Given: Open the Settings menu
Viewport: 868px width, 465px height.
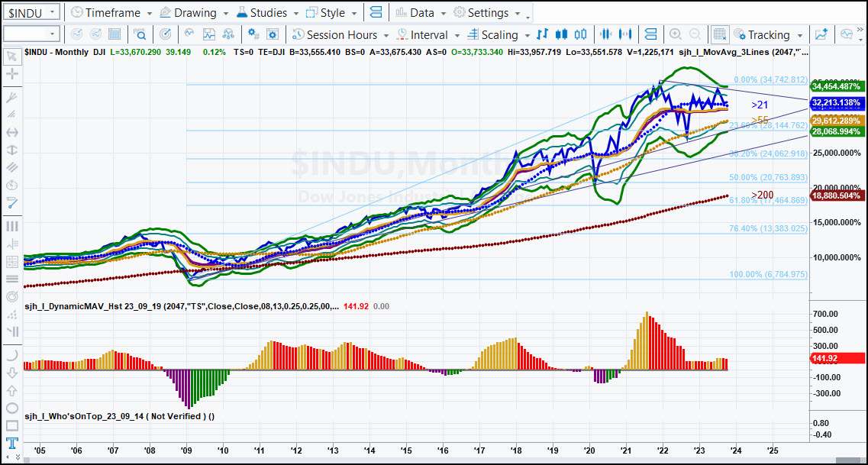Looking at the screenshot, I should (486, 12).
